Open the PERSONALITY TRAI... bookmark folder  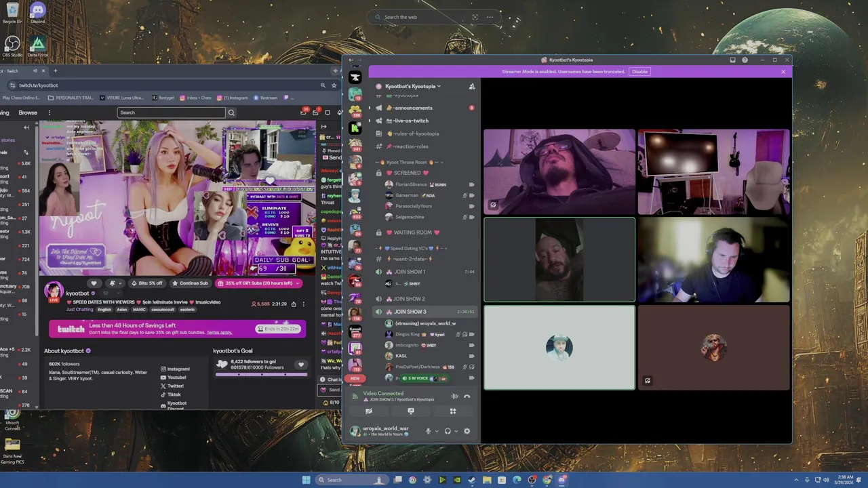point(71,98)
